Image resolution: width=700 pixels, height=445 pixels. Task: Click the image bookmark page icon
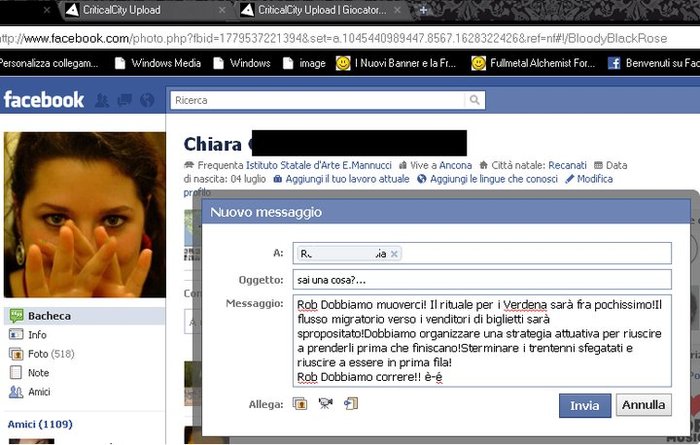288,63
